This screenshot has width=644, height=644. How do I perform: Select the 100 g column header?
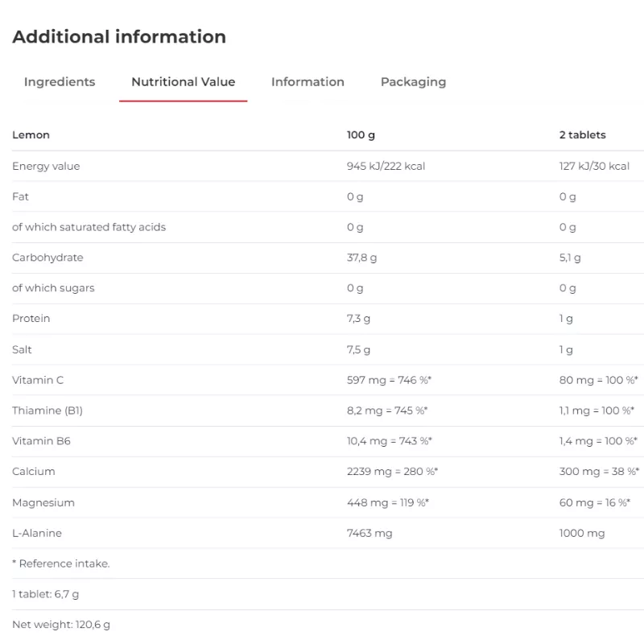pyautogui.click(x=361, y=135)
